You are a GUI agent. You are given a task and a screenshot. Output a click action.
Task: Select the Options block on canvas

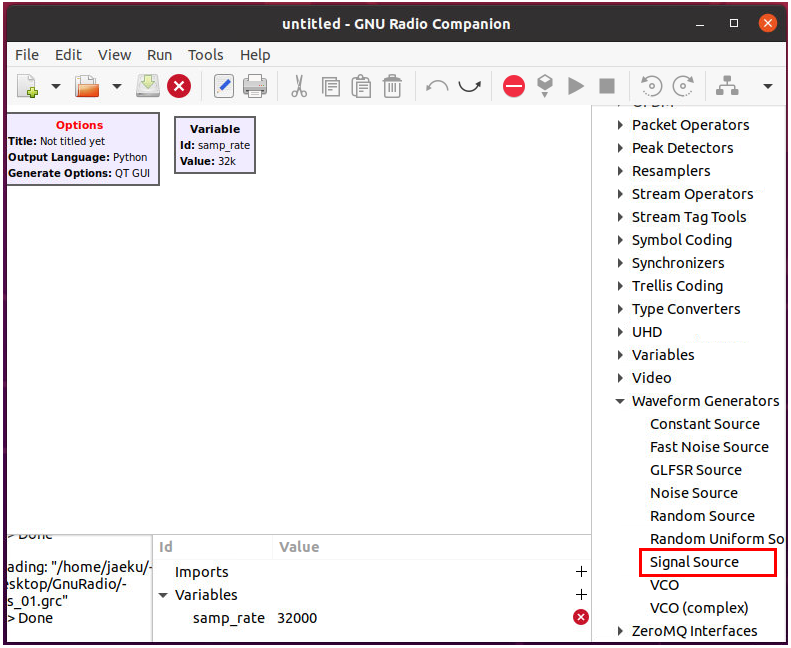(83, 149)
